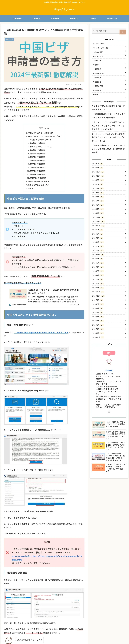The height and width of the screenshot is (644, 129).
Task: Click the search submit button in sidebar
Action: [122, 32]
